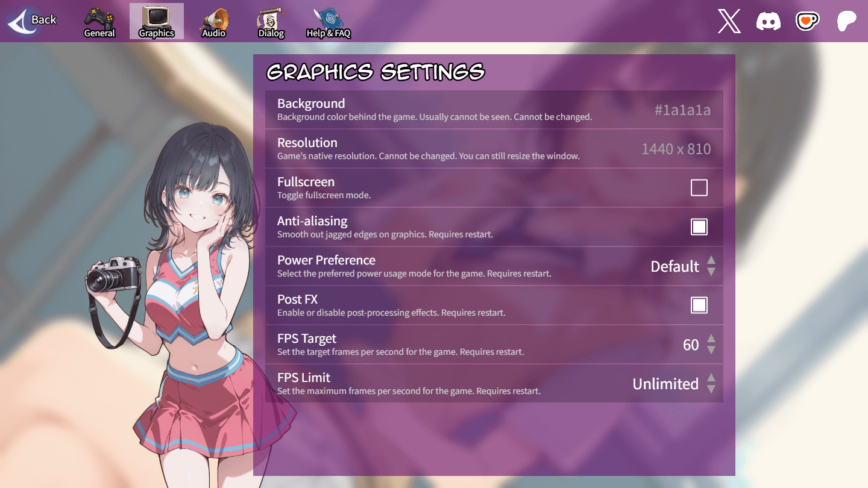Screen dimensions: 868x488
Task: Click the FPS Limit value "Unlimited"
Action: tap(665, 384)
